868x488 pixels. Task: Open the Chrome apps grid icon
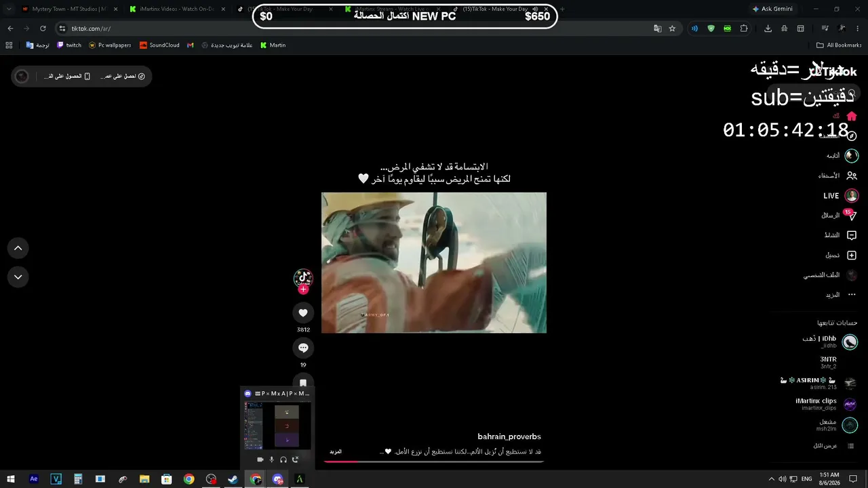(x=9, y=45)
